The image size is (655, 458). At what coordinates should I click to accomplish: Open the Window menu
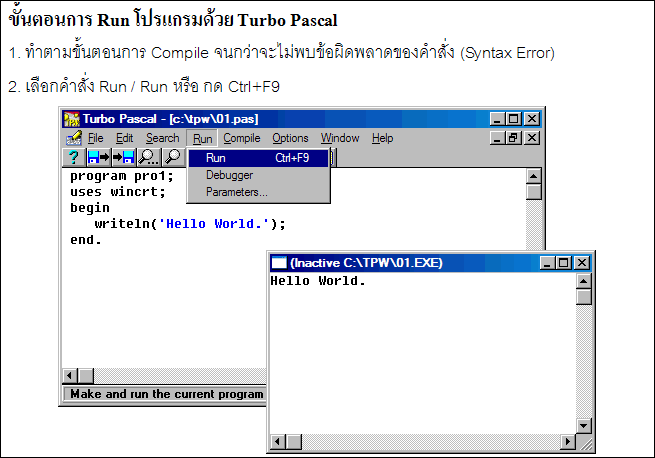click(340, 138)
